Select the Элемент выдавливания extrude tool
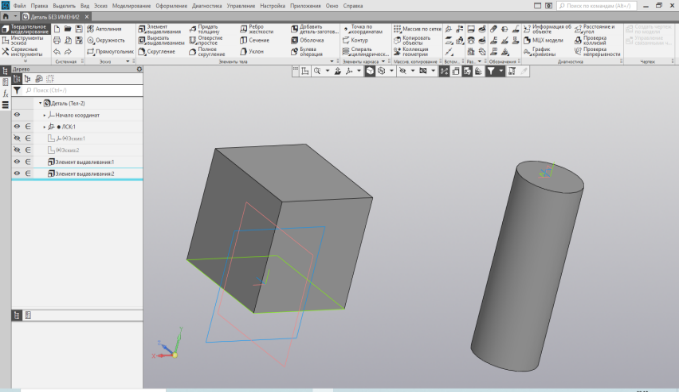679x392 pixels. (160, 29)
